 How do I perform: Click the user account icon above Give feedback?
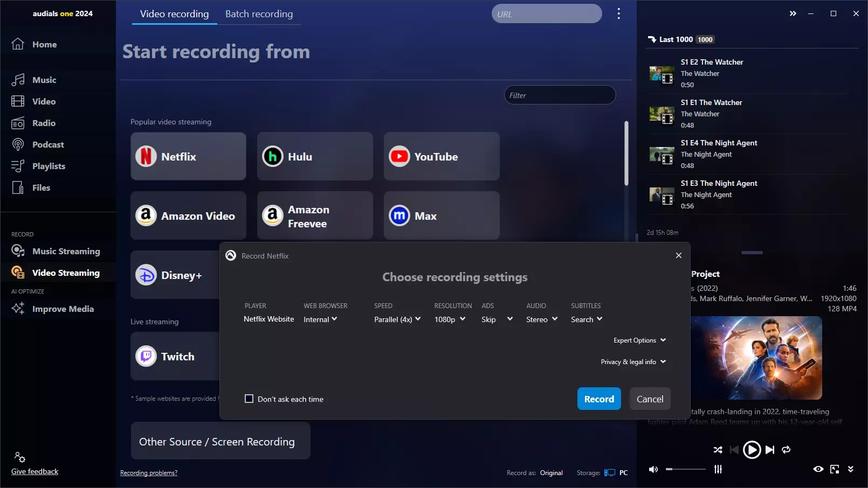[x=19, y=457]
